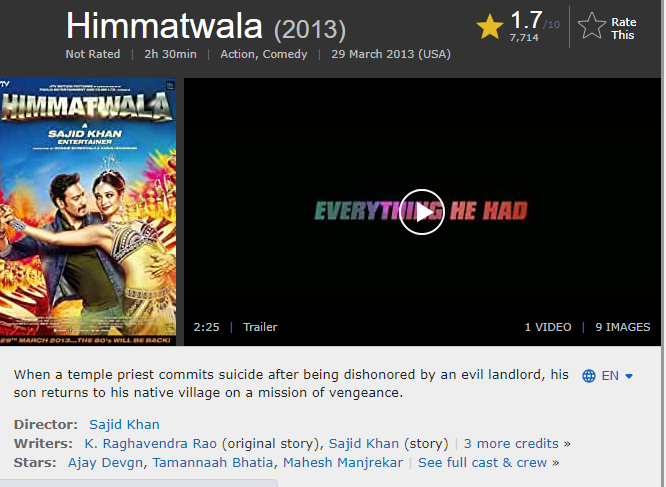Browse the Comedy genre
The height and width of the screenshot is (487, 666).
tap(285, 54)
